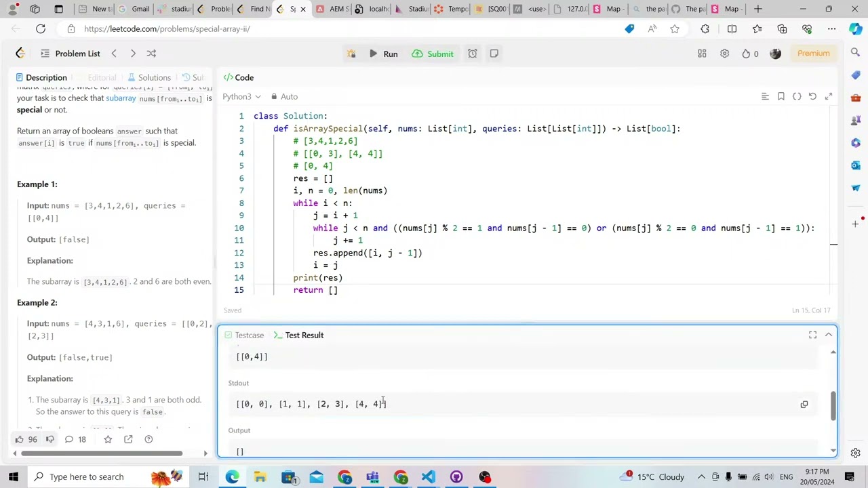Screen dimensions: 868x488
Task: Pick a random problem shuffle icon
Action: pyautogui.click(x=151, y=54)
